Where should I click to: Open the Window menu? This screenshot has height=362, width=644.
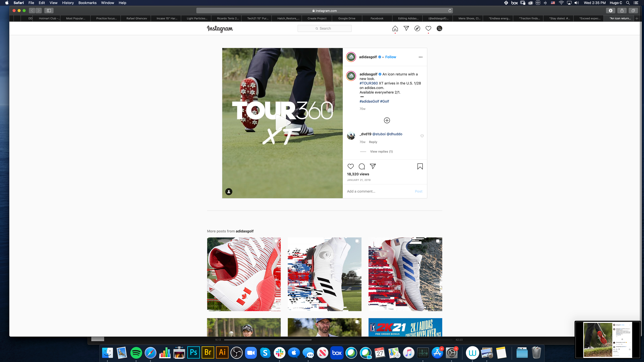tap(108, 3)
